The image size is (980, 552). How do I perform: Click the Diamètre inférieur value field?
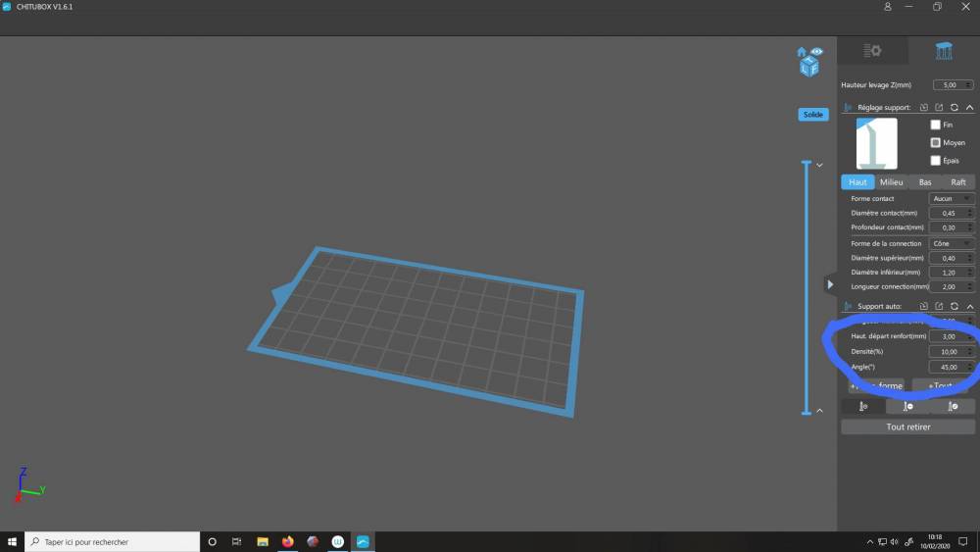click(952, 273)
